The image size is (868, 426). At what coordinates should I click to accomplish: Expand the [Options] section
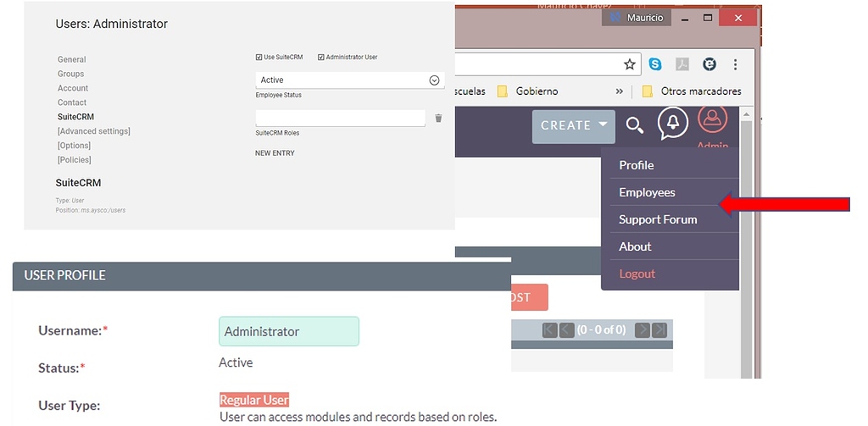click(x=75, y=146)
